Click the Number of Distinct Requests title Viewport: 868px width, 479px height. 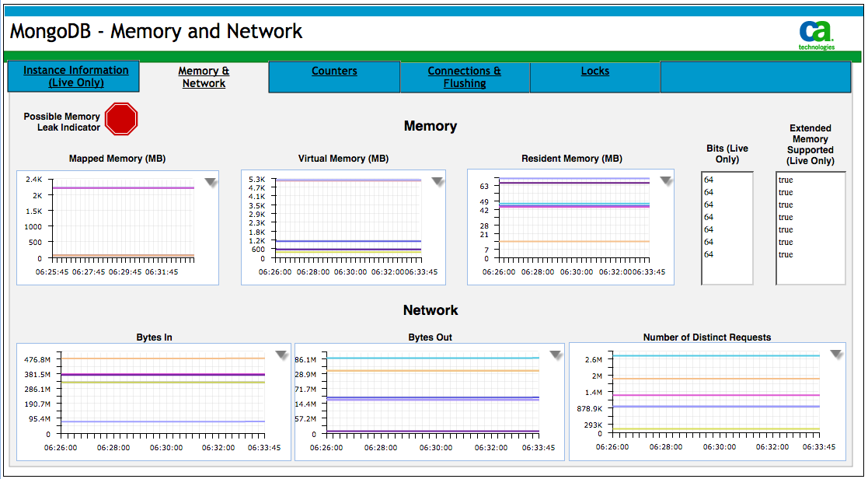[x=707, y=337]
